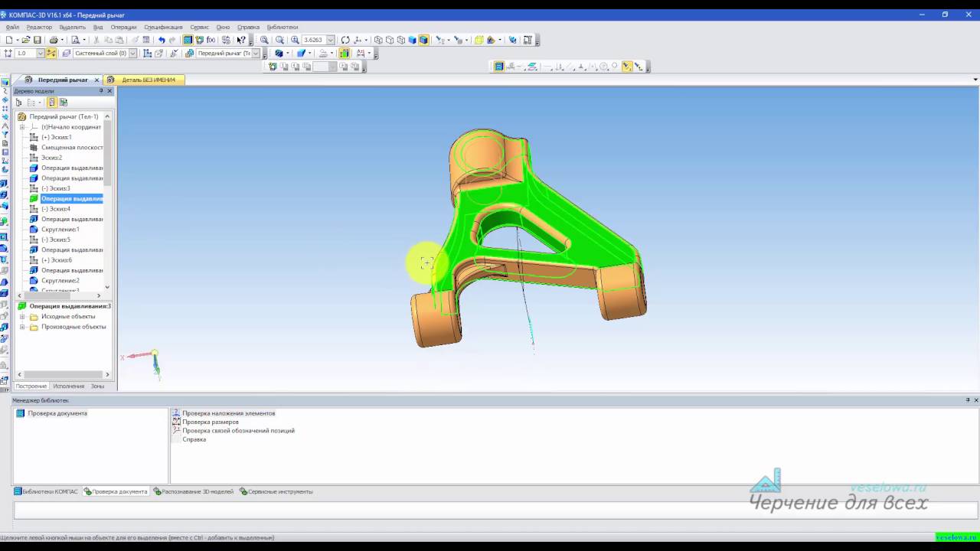Toggle the orthogonal drawing snap icon
This screenshot has height=551, width=980.
[51, 53]
